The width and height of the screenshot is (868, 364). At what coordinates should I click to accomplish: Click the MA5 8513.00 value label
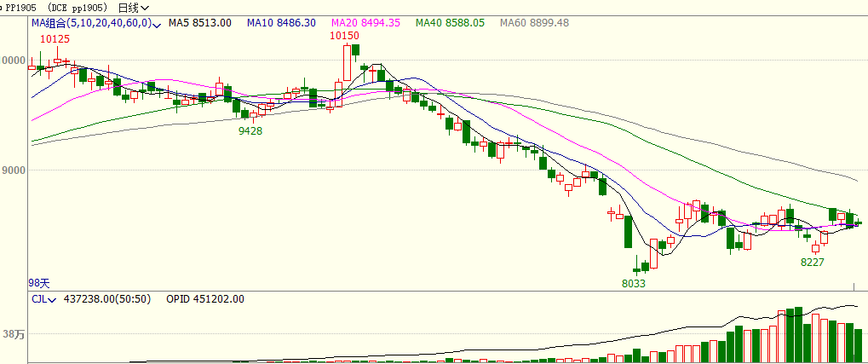point(200,23)
